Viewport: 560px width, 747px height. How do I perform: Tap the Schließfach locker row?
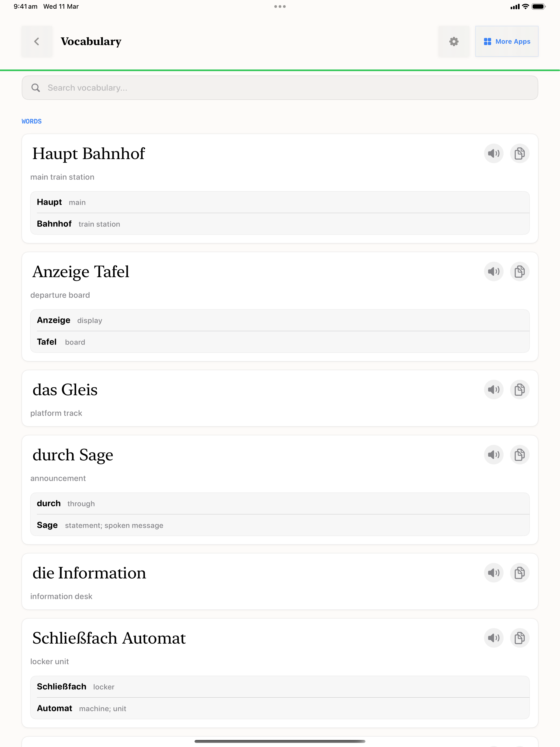tap(279, 686)
